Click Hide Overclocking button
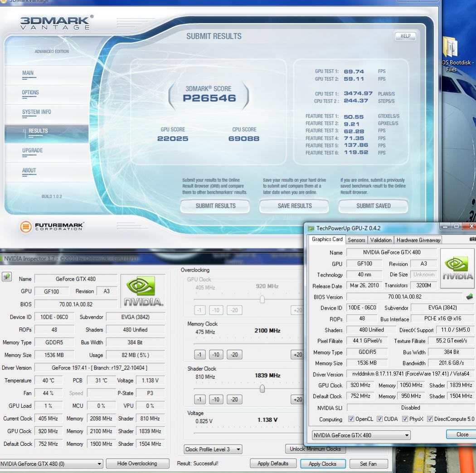 point(137,463)
